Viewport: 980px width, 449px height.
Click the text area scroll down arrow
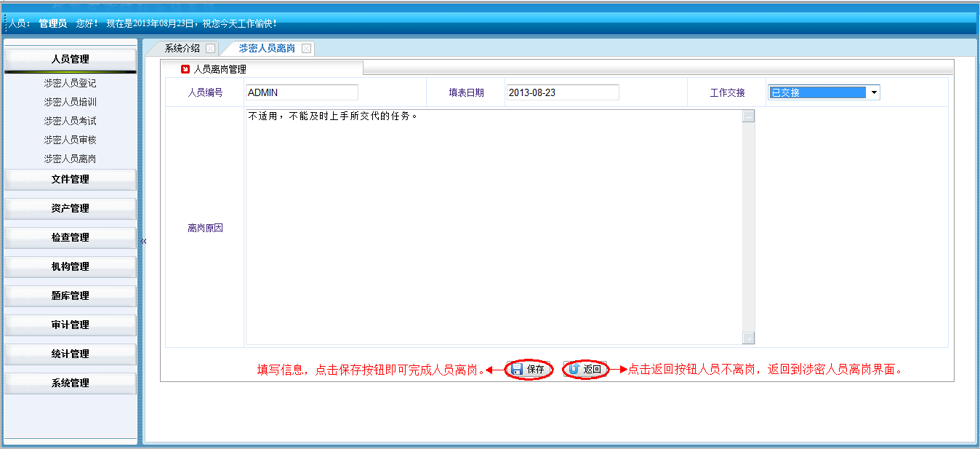click(749, 338)
